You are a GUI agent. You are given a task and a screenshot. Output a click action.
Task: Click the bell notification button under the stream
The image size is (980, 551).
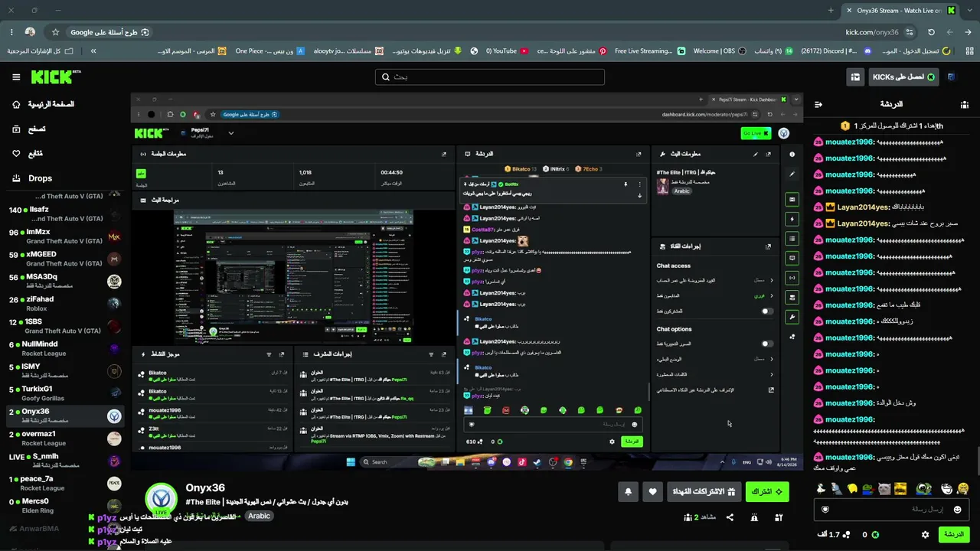(628, 491)
